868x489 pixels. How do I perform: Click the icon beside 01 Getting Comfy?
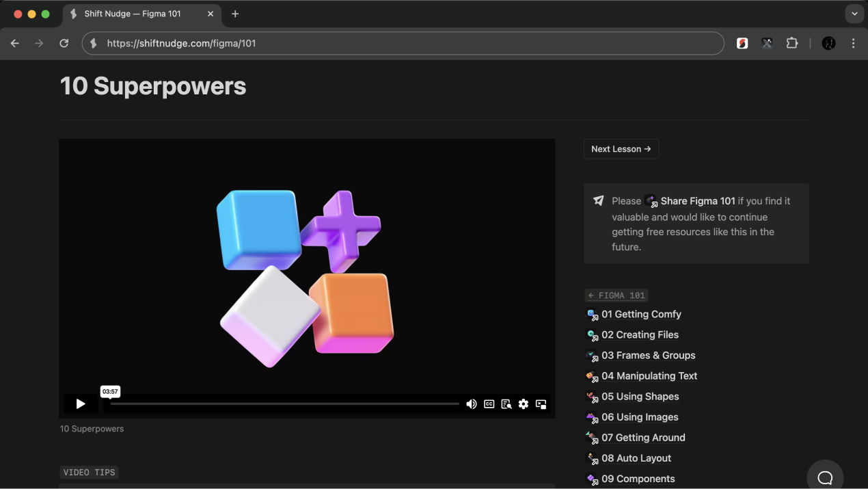(593, 315)
